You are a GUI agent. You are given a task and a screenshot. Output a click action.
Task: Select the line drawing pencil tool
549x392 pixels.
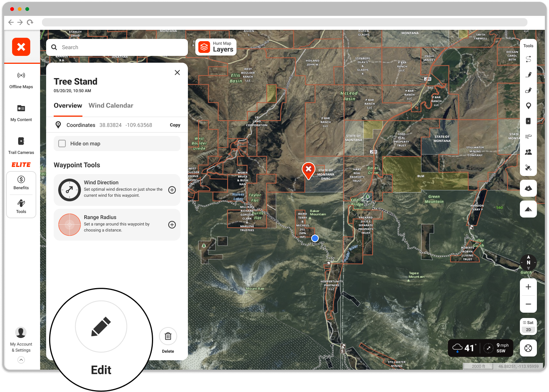[x=528, y=75]
